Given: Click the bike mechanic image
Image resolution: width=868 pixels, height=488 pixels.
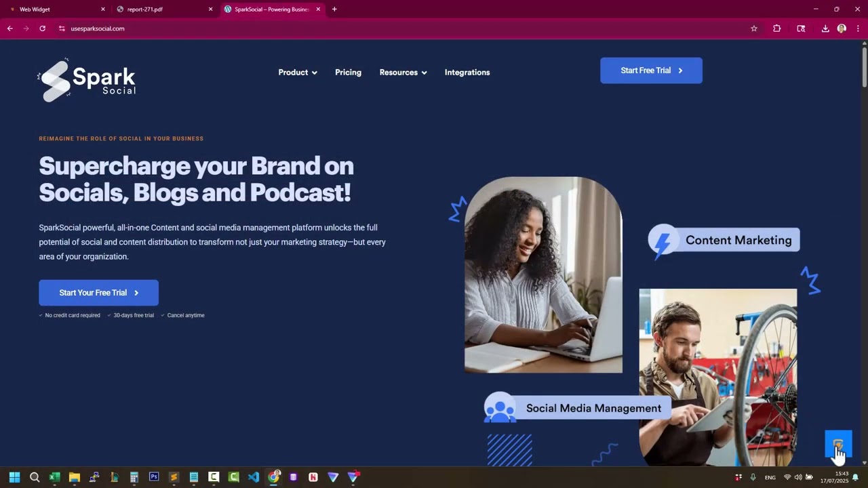Looking at the screenshot, I should click(x=718, y=377).
